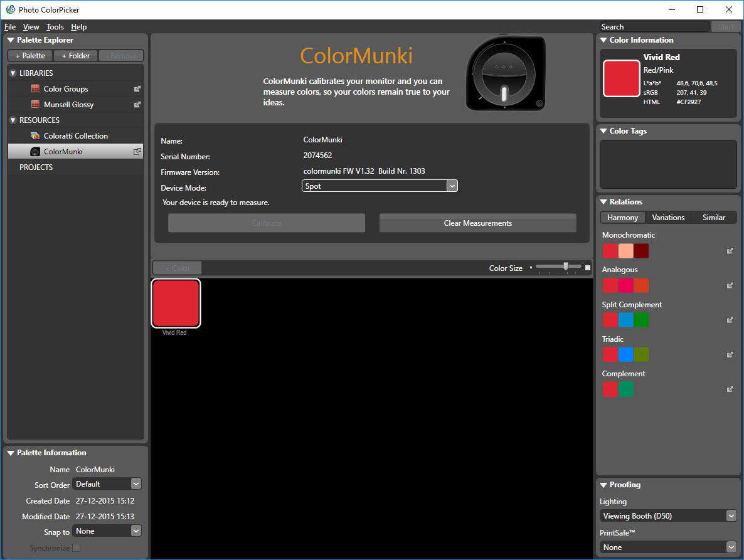
Task: Click the Calibrate button
Action: [x=266, y=223]
